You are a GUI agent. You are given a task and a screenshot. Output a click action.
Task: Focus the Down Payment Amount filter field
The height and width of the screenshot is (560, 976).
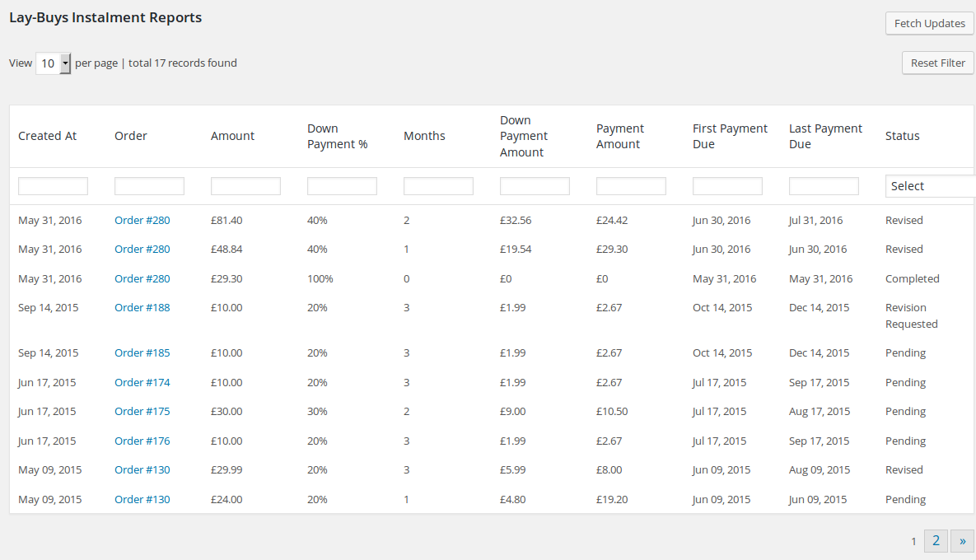point(535,186)
